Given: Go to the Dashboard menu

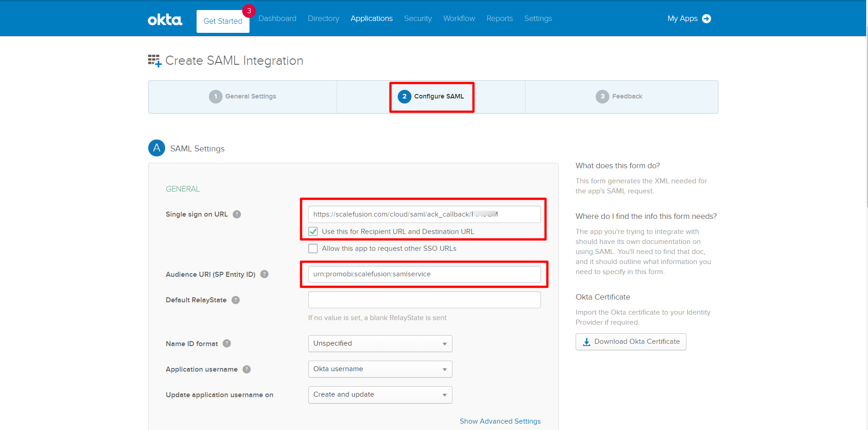Looking at the screenshot, I should click(277, 19).
